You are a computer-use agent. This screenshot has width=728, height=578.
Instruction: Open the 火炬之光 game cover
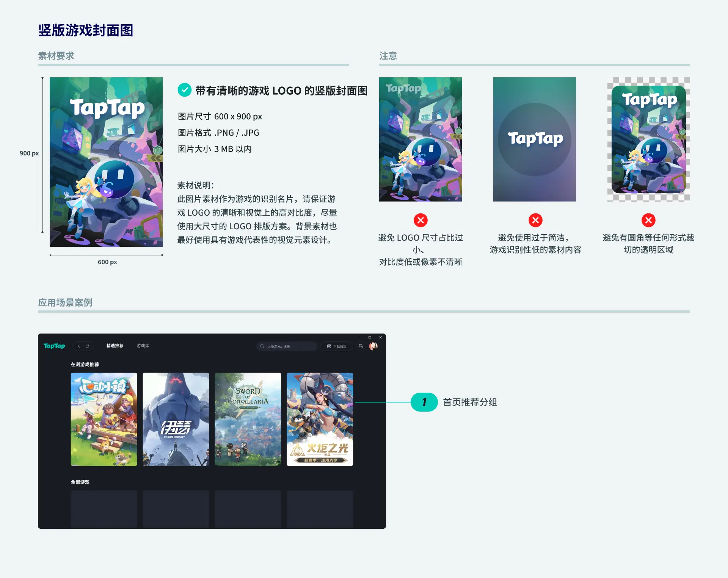[320, 419]
